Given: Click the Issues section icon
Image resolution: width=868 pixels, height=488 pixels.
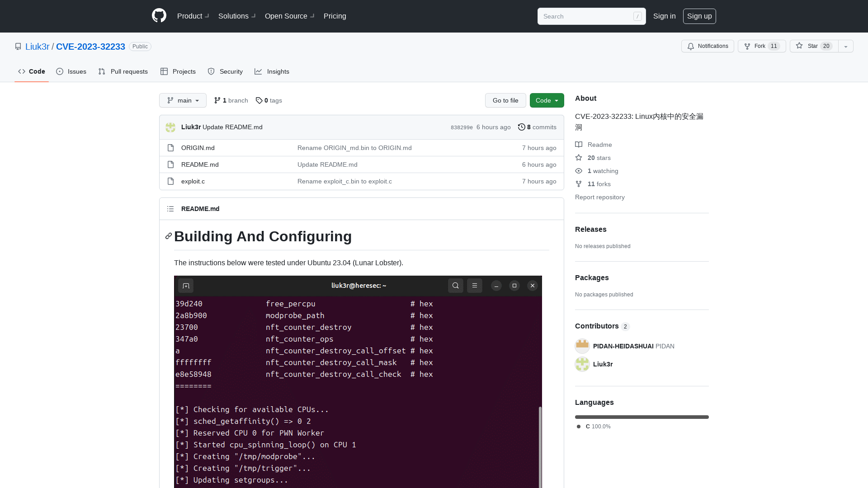Looking at the screenshot, I should [60, 71].
